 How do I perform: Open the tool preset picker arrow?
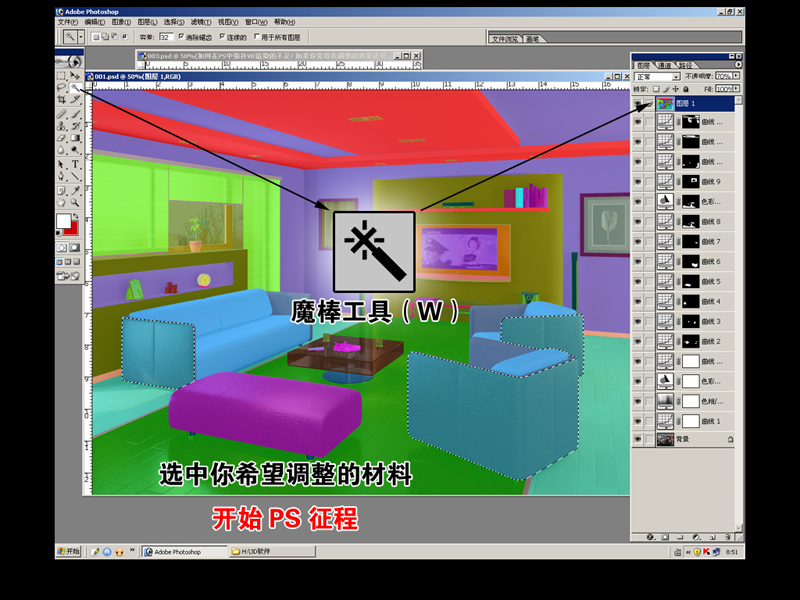[x=81, y=37]
